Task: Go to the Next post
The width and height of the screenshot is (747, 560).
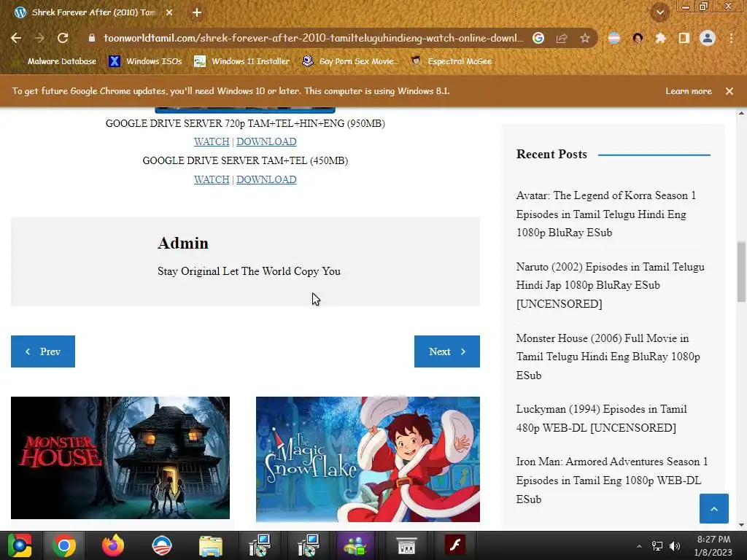Action: coord(447,351)
